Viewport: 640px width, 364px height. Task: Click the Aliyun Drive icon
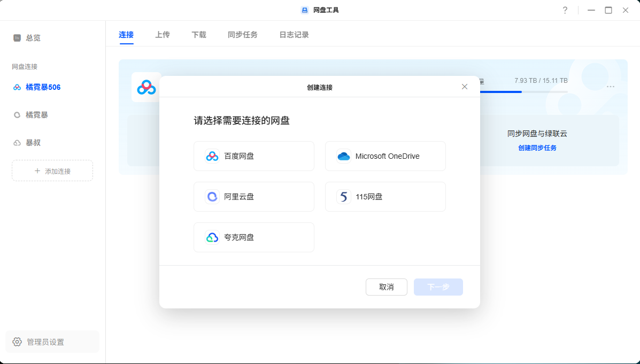(x=212, y=197)
